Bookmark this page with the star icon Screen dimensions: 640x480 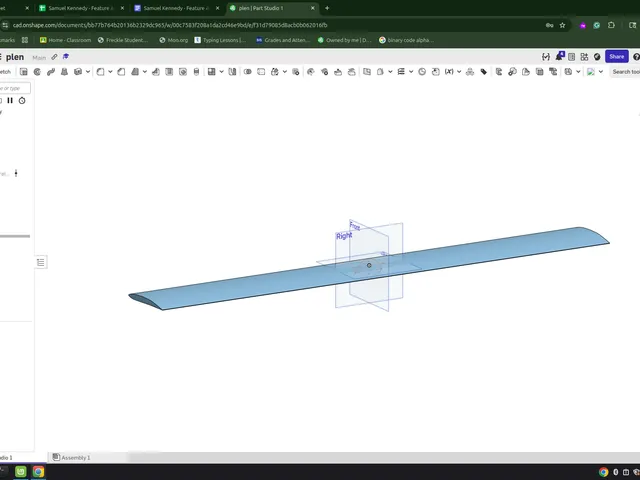point(562,25)
